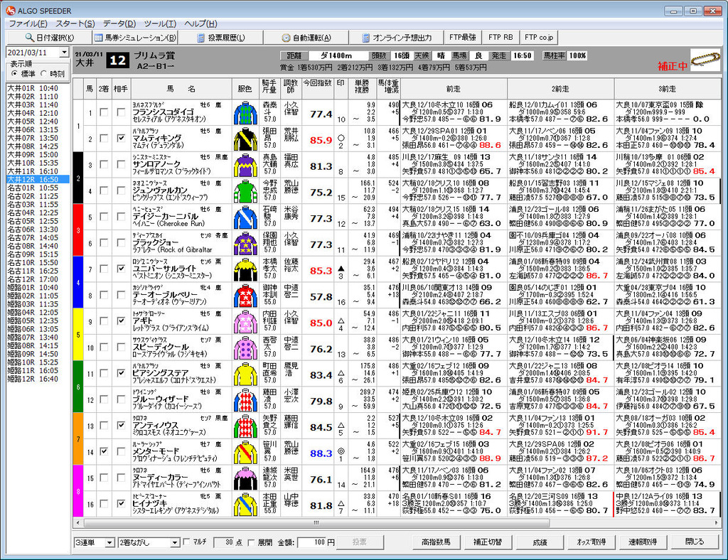Select the jockey silk for サンロアノーク
The width and height of the screenshot is (728, 560).
[x=245, y=165]
